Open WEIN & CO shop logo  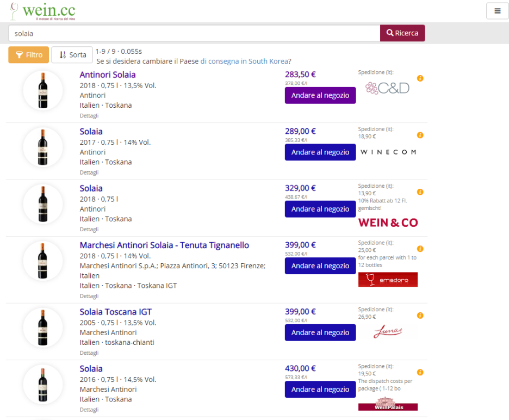point(388,223)
